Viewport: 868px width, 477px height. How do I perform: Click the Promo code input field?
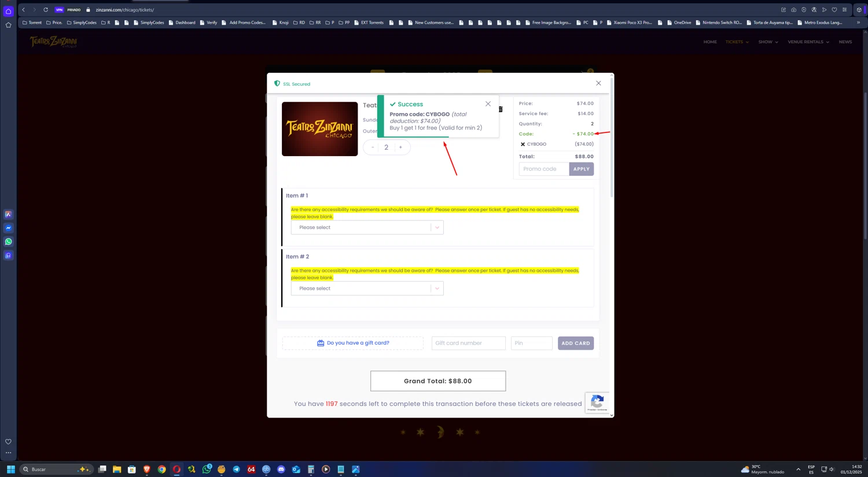click(544, 169)
